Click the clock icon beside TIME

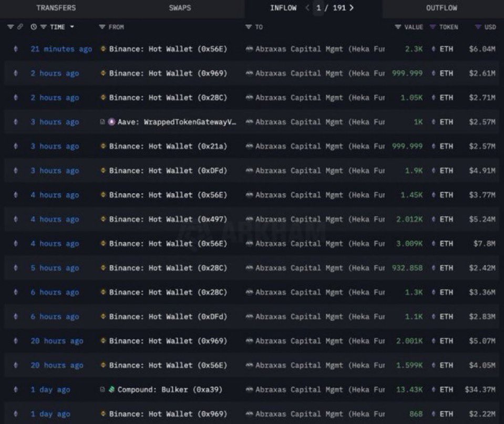click(x=34, y=27)
